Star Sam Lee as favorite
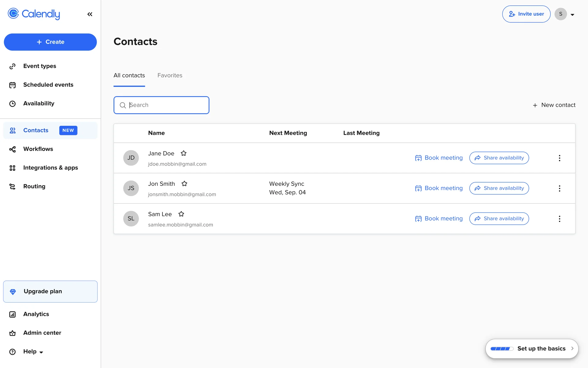 pyautogui.click(x=181, y=214)
